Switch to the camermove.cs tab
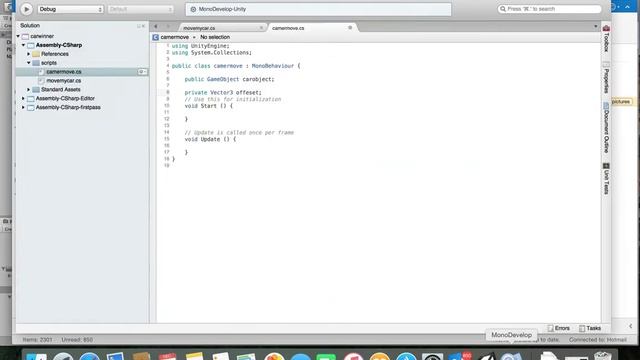640x360 pixels. (x=288, y=28)
